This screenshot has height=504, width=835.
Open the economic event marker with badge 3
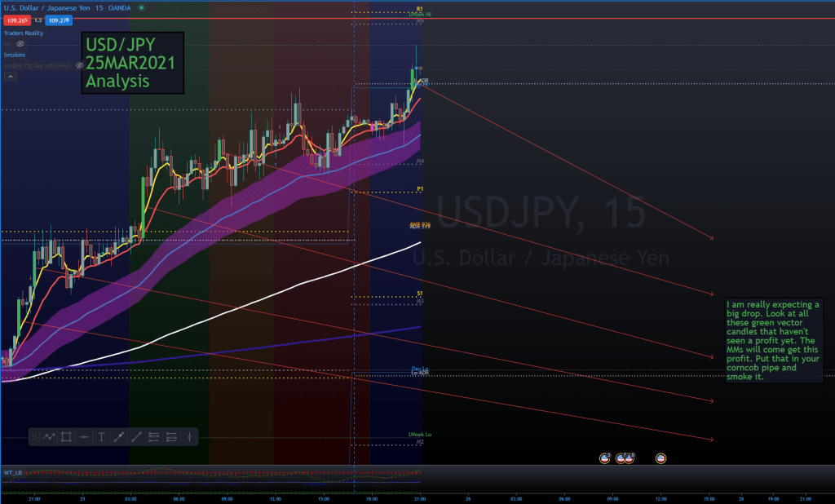(605, 458)
